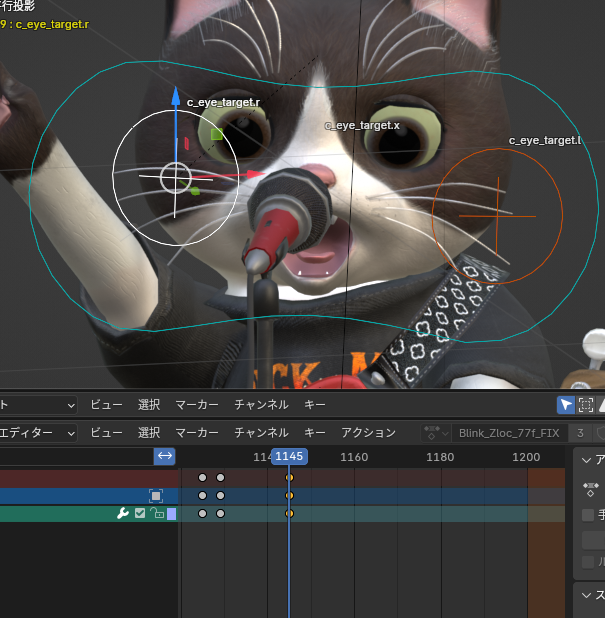Click the first keyframe dot in blue row
Image resolution: width=605 pixels, height=618 pixels.
(202, 495)
